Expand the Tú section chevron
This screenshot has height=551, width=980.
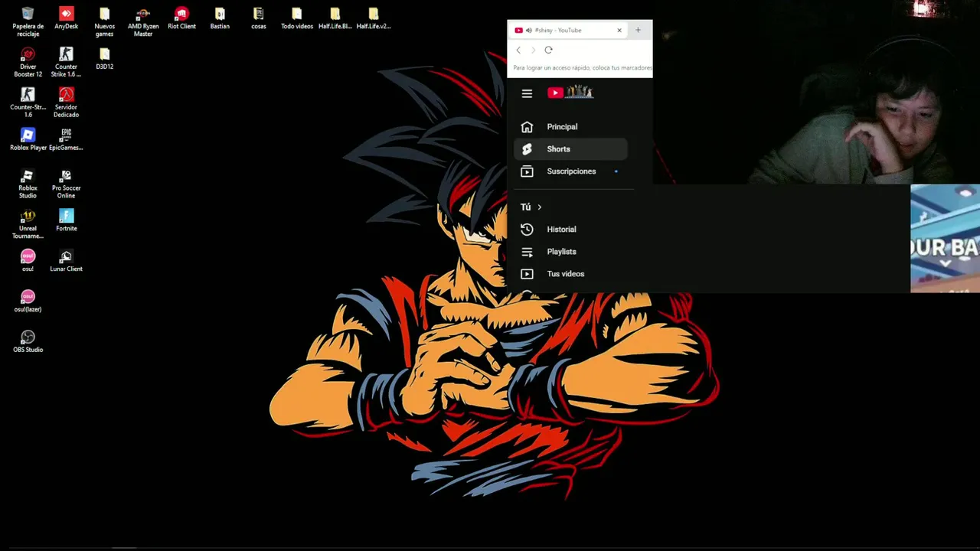click(539, 207)
